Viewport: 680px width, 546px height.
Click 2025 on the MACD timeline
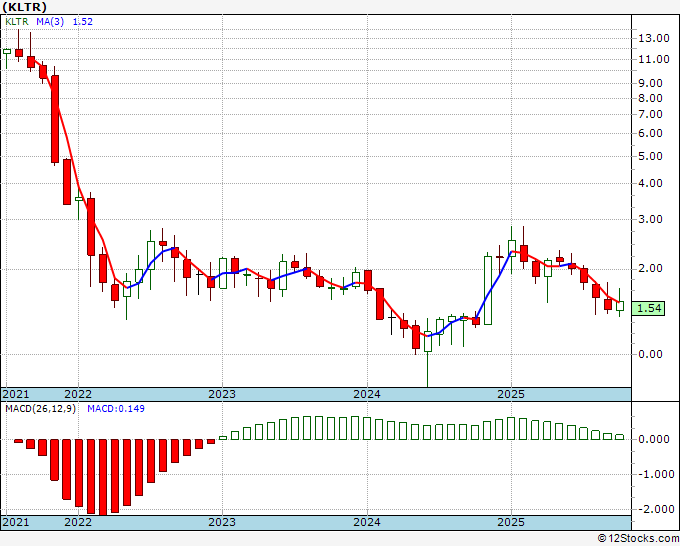pyautogui.click(x=511, y=522)
